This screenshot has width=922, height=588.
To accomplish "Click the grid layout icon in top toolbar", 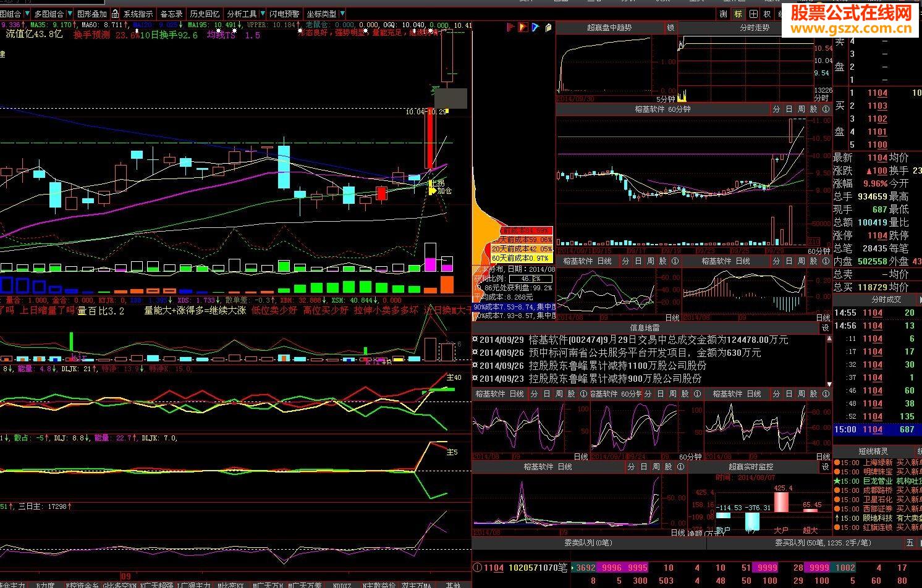I will pyautogui.click(x=753, y=14).
